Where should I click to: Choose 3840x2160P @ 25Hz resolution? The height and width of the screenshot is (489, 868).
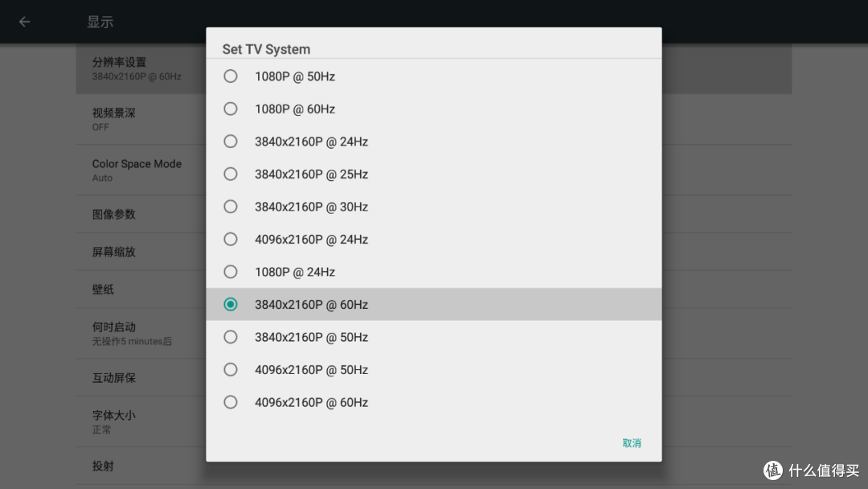pos(433,175)
